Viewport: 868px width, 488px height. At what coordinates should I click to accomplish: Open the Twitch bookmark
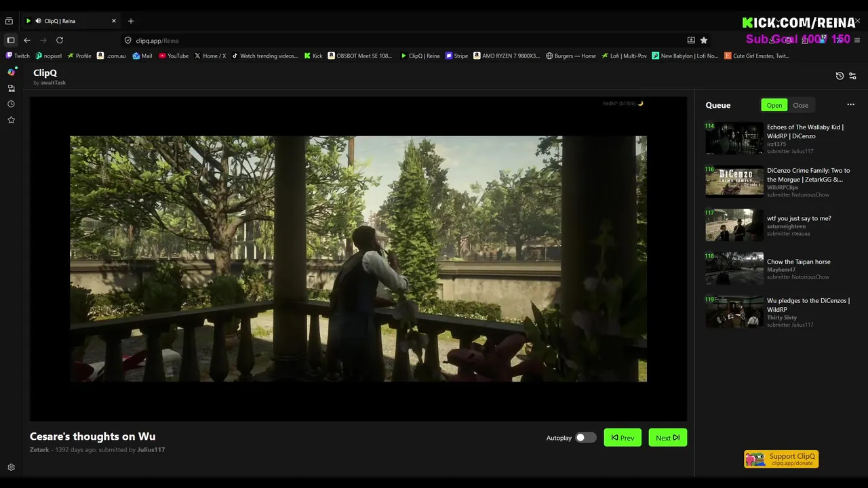click(x=18, y=56)
